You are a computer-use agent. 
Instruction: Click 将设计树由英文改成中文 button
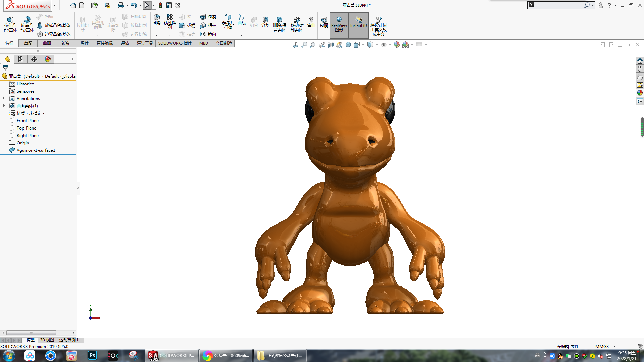378,25
